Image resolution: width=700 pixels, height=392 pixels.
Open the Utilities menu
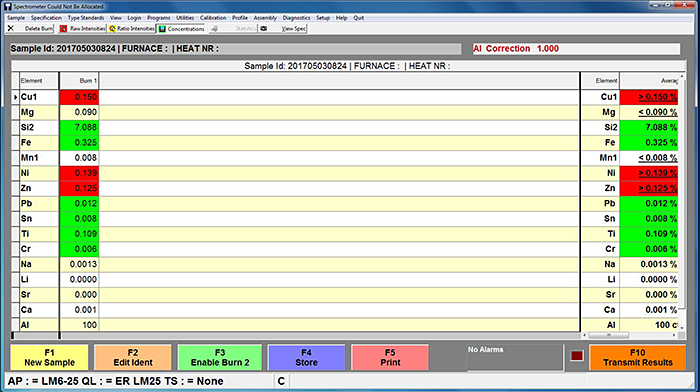point(185,18)
